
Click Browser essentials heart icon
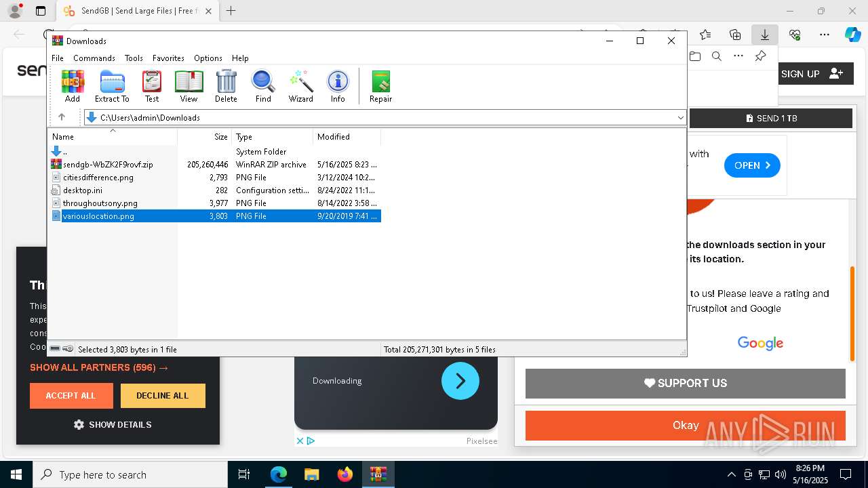coord(795,35)
